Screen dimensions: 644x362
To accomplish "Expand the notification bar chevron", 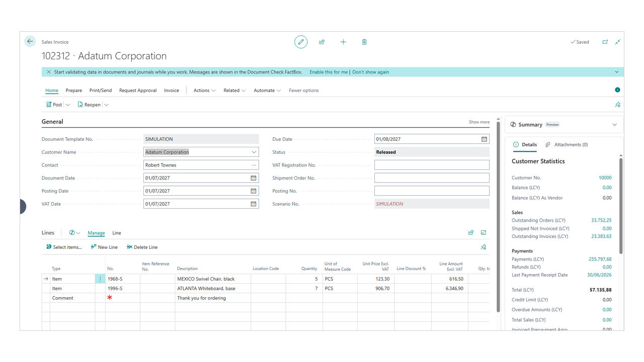I will click(617, 72).
